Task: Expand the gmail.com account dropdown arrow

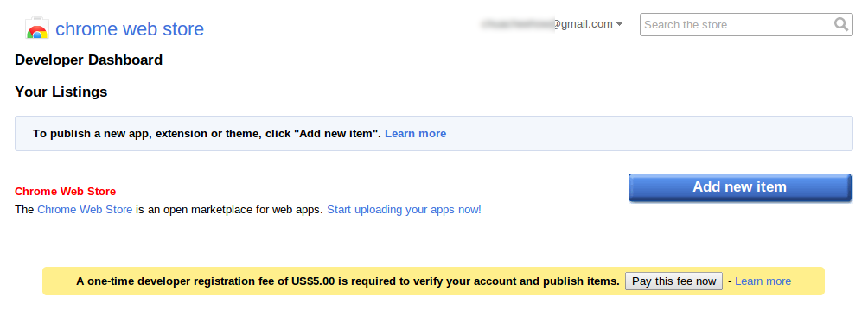Action: 620,24
